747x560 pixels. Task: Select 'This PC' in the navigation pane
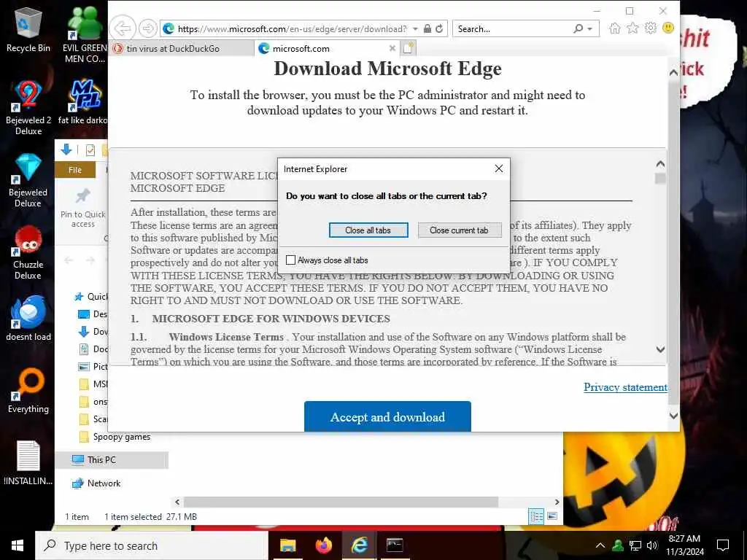pyautogui.click(x=112, y=460)
